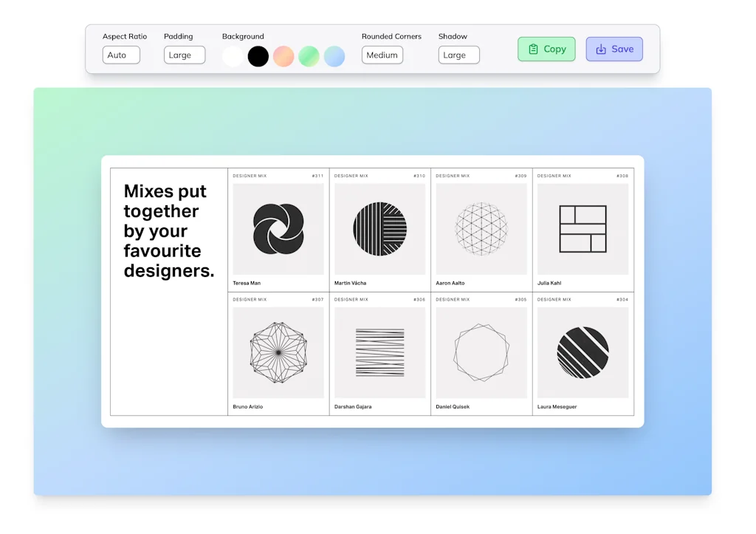Click Darshan Gajara's horizontal lines thumbnail

pos(380,352)
